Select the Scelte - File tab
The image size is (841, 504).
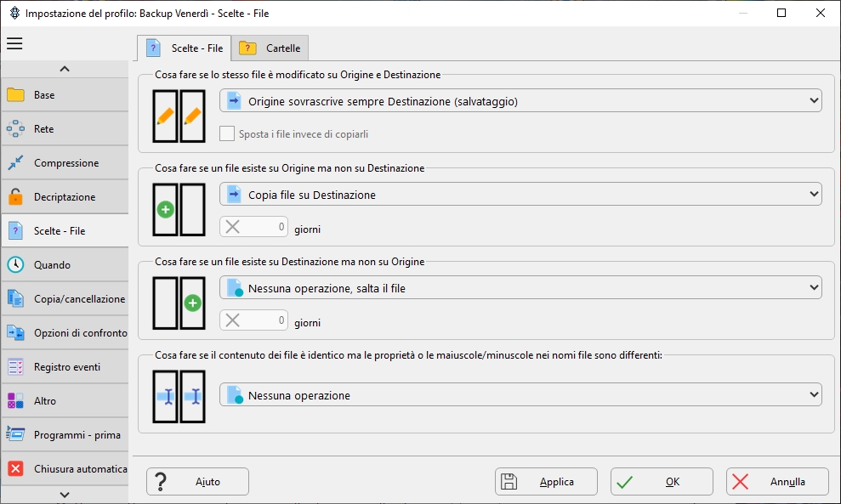tap(185, 48)
